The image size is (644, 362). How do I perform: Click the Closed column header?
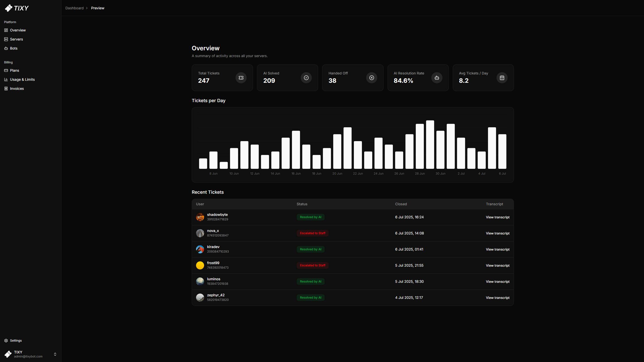[x=401, y=204]
